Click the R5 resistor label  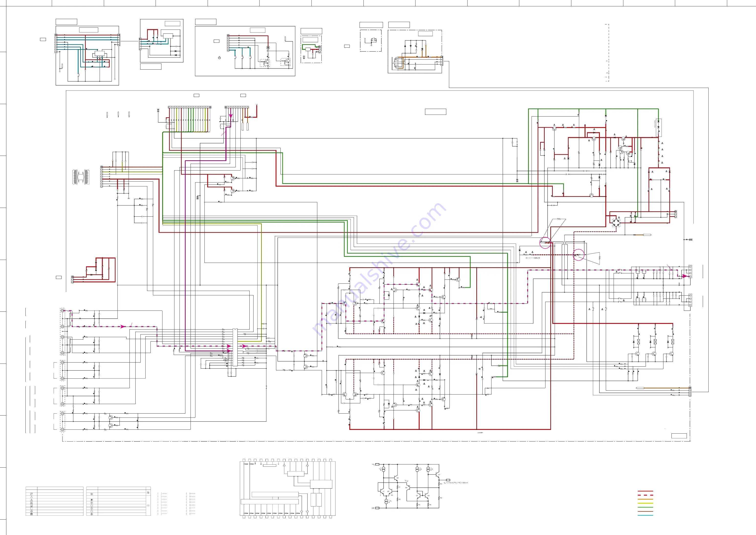(420, 505)
